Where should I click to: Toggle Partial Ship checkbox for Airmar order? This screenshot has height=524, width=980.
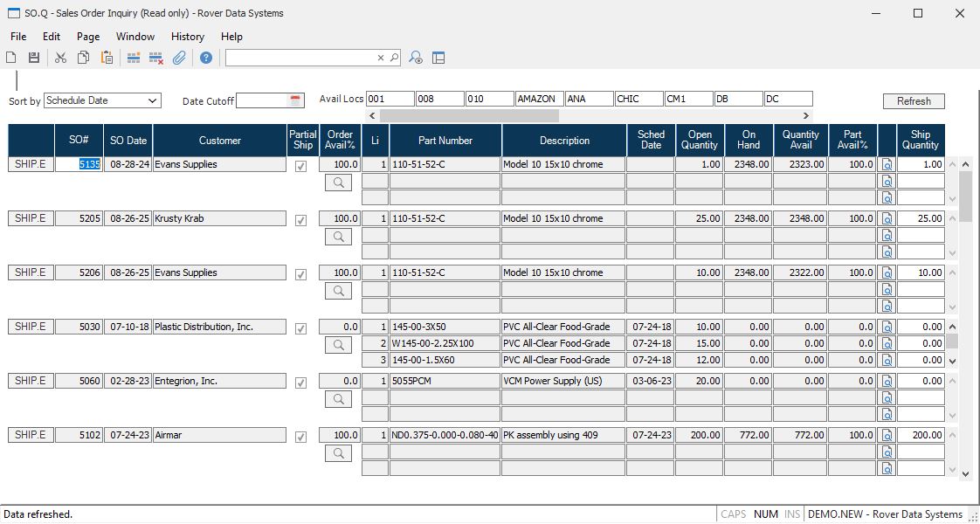click(x=301, y=437)
